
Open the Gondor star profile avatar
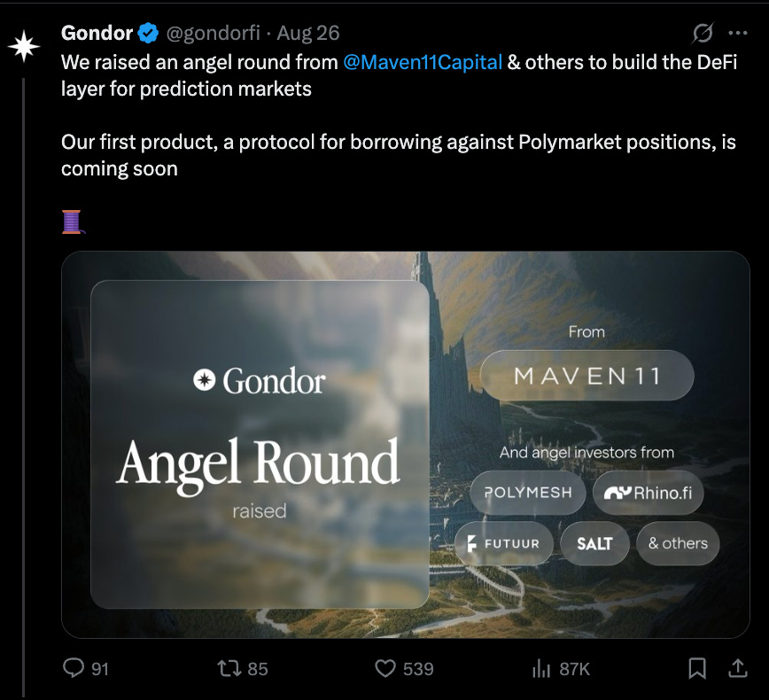click(24, 47)
